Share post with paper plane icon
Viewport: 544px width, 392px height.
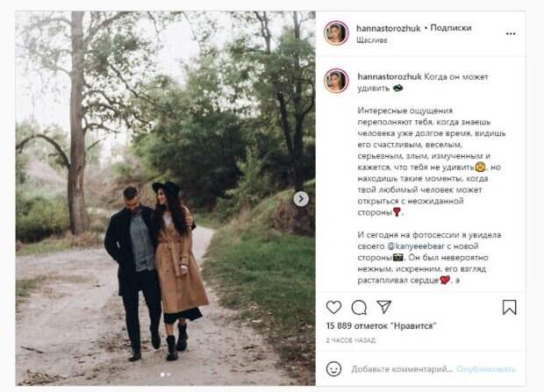(x=384, y=307)
